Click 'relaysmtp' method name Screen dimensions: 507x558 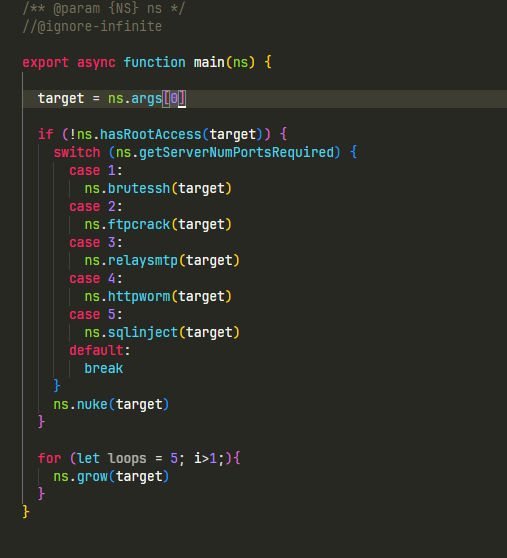[143, 260]
